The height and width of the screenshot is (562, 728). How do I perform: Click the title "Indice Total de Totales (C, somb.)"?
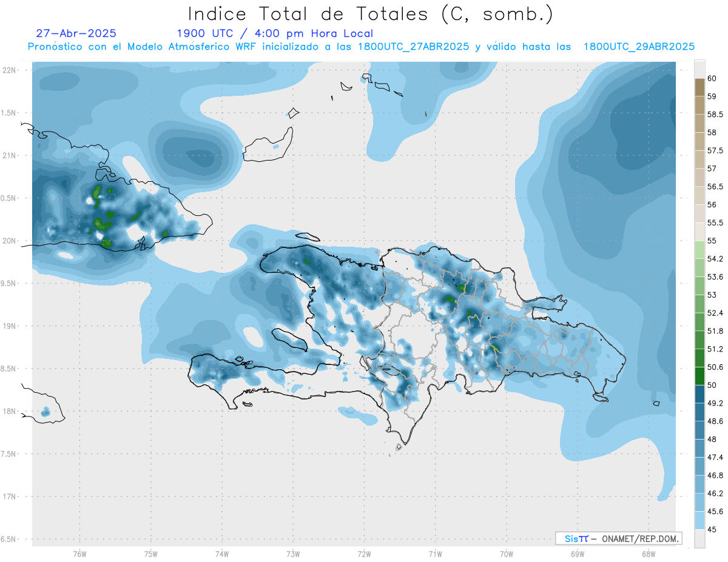click(370, 13)
